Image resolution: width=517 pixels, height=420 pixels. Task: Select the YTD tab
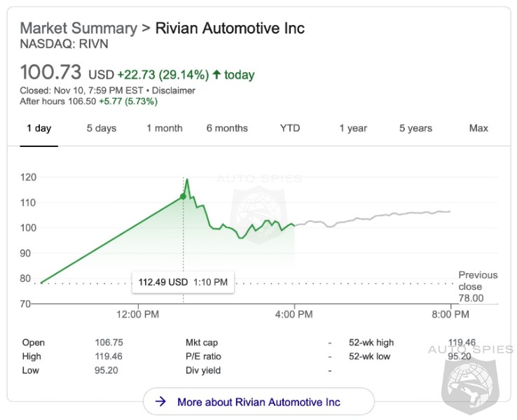[289, 128]
